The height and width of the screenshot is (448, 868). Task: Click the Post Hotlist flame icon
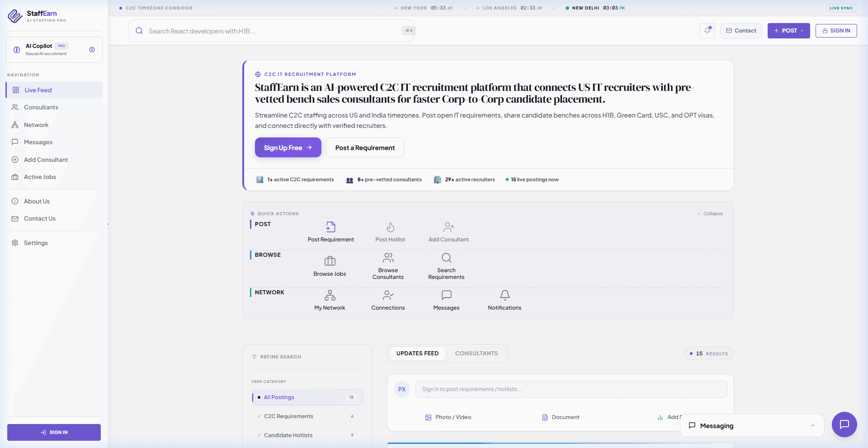point(391,226)
